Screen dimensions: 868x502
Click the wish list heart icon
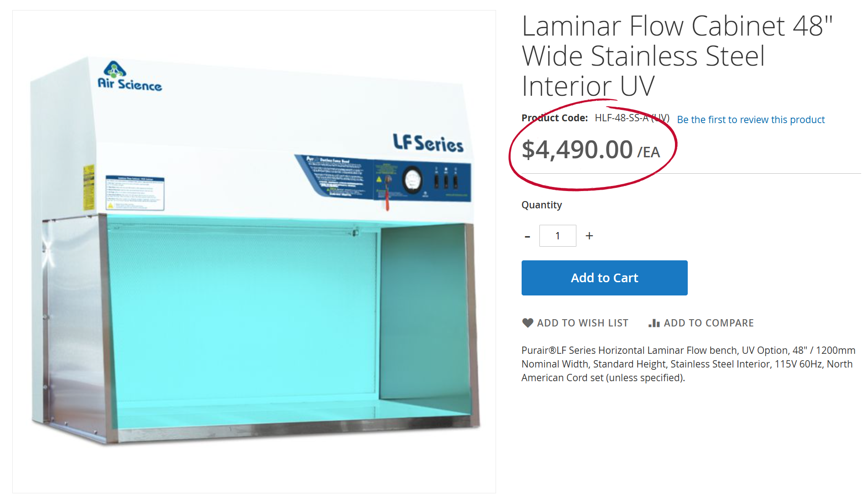coord(528,323)
